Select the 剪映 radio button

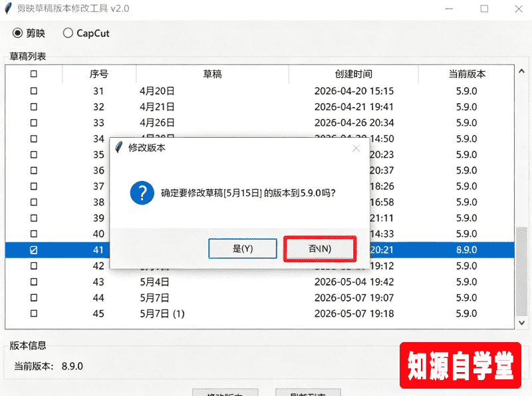click(x=17, y=33)
